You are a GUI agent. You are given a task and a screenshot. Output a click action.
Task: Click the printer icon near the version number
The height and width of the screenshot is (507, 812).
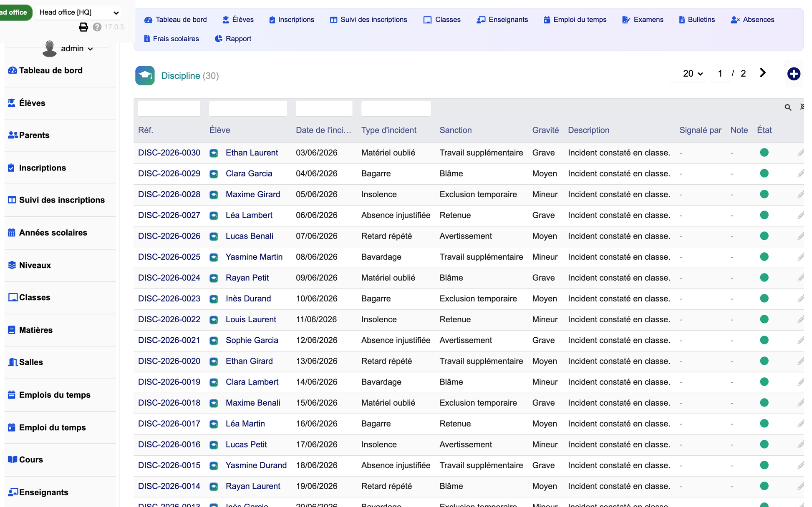[83, 27]
